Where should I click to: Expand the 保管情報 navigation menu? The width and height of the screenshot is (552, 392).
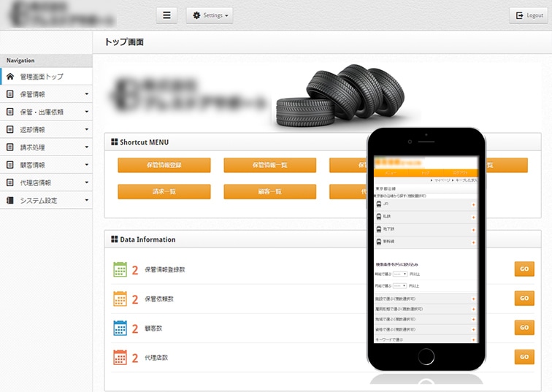[x=46, y=94]
